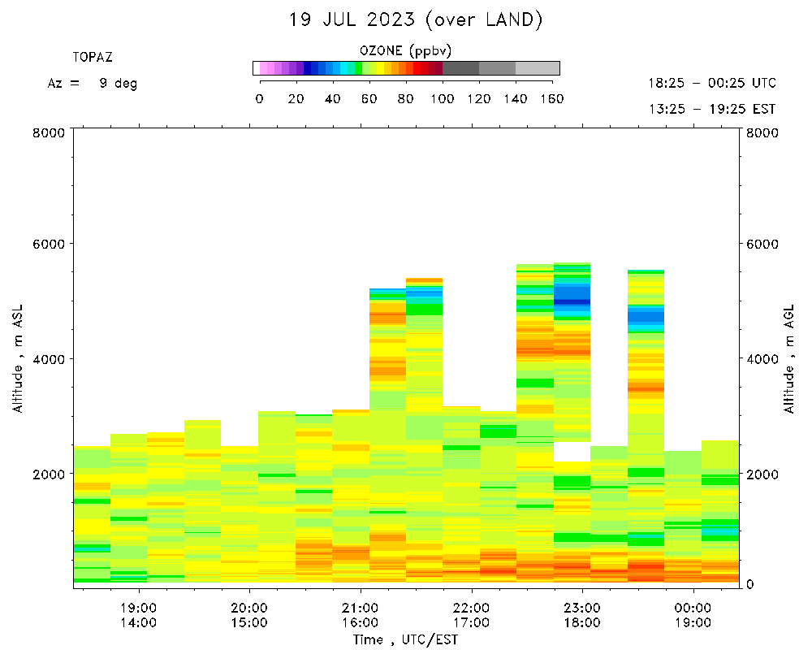The height and width of the screenshot is (650, 812).
Task: Click left axis label '2000'
Action: 50,474
